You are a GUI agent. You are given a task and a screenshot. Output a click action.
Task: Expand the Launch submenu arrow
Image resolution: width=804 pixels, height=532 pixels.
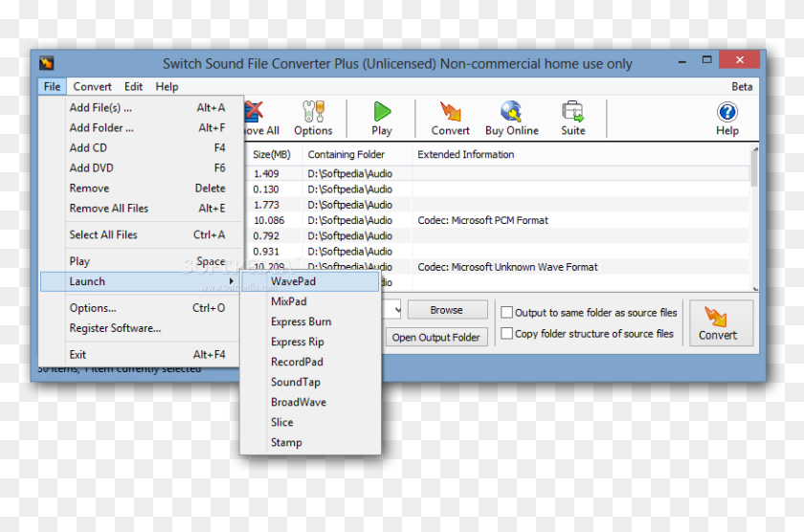pos(232,281)
